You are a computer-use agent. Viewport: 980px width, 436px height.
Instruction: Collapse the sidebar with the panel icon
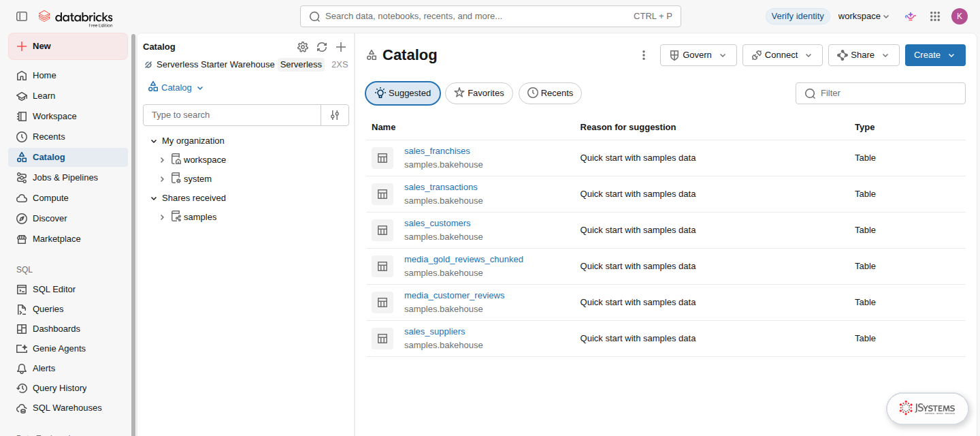[x=22, y=16]
